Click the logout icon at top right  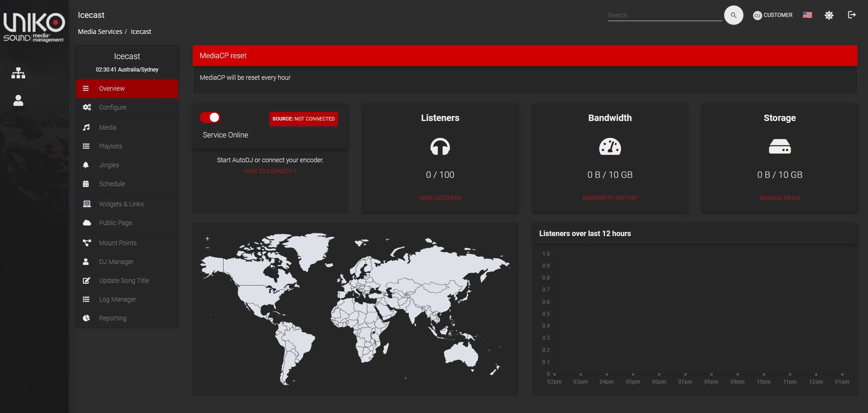pos(852,15)
